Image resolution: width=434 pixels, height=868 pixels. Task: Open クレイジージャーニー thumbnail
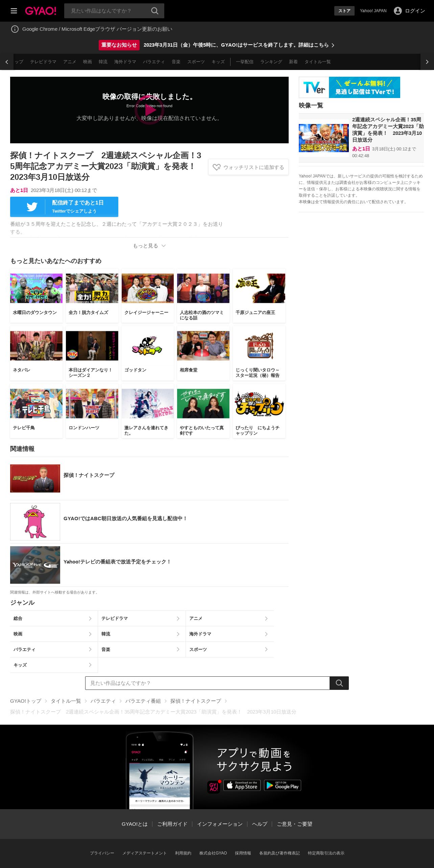(148, 288)
